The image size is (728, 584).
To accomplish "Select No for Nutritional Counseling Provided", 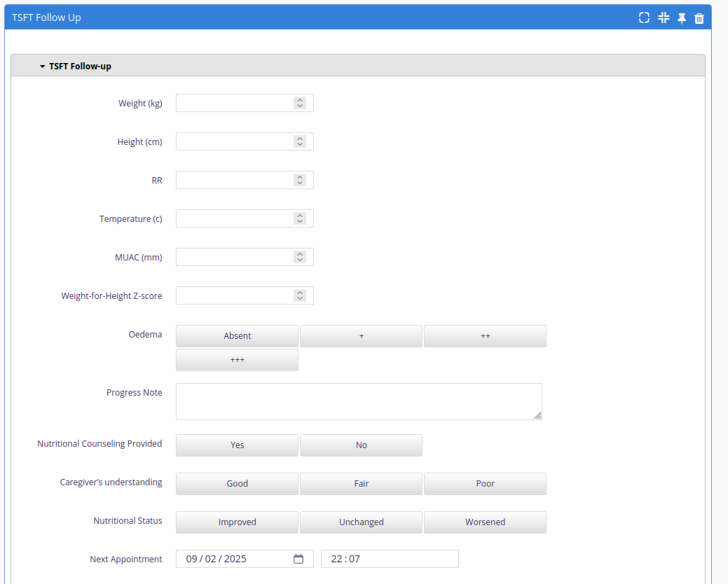I will point(362,445).
